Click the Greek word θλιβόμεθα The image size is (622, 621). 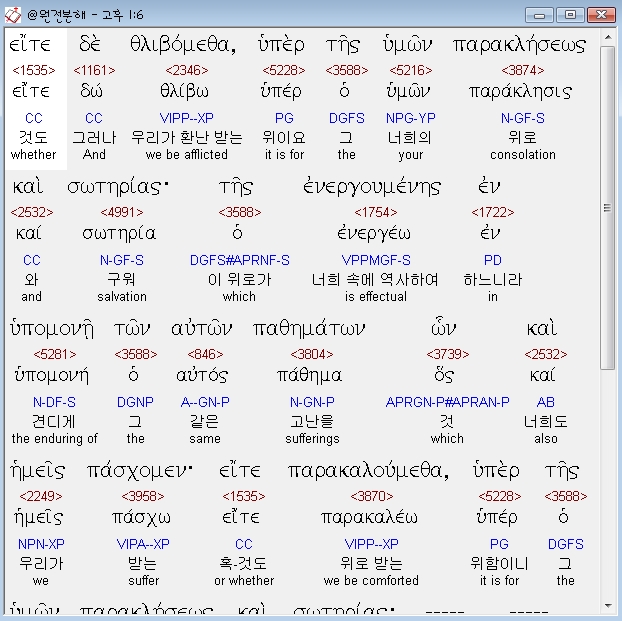pyautogui.click(x=183, y=44)
